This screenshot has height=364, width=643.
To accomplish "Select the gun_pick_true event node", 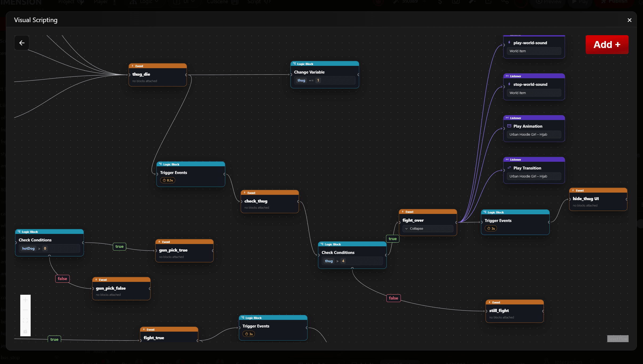I will (x=184, y=251).
